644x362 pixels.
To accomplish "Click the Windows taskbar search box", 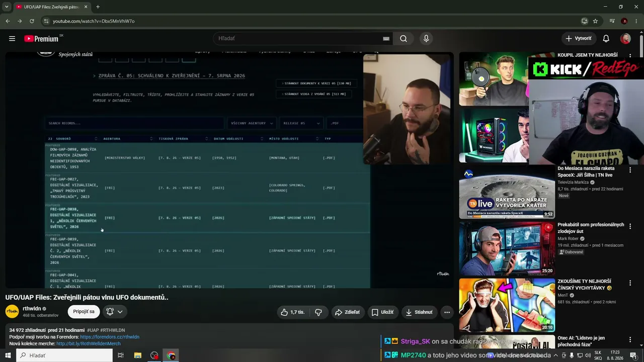I will 64,355.
